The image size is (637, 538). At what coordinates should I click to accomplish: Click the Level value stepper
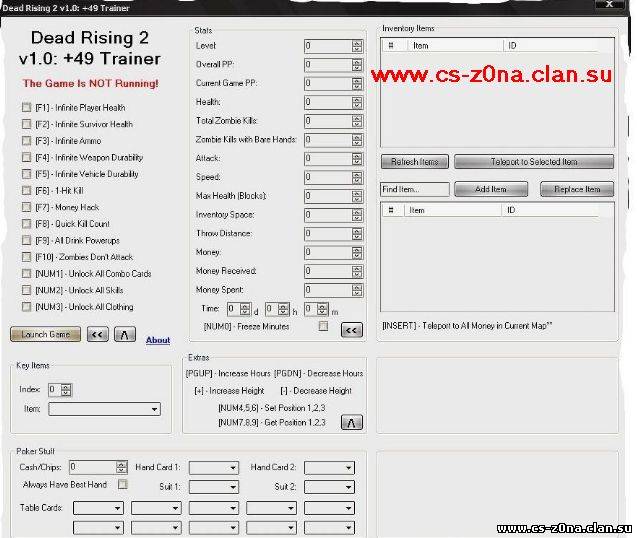[357, 46]
